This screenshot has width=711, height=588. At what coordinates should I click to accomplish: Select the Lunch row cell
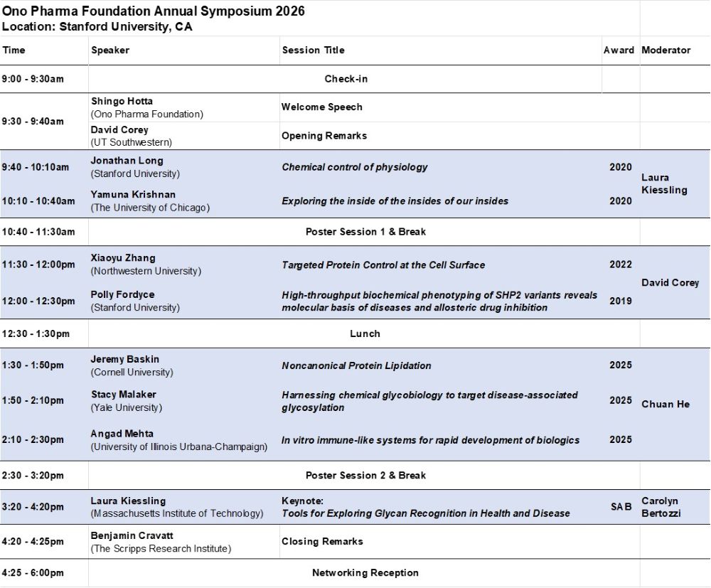point(365,333)
